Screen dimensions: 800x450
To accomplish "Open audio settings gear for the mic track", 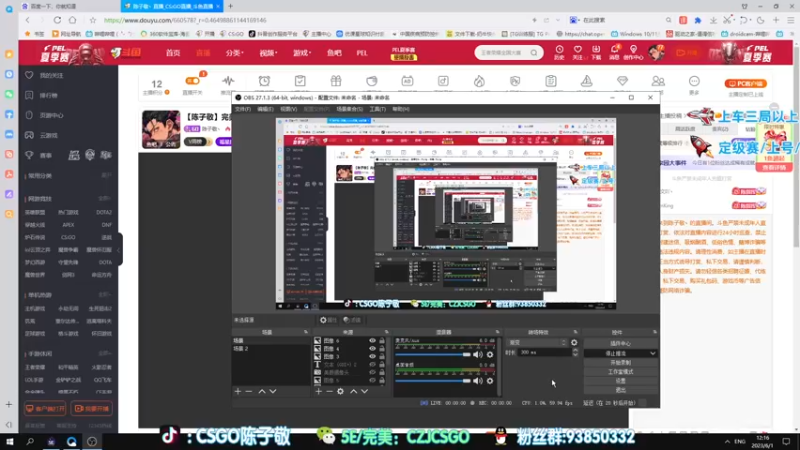I will tap(490, 355).
